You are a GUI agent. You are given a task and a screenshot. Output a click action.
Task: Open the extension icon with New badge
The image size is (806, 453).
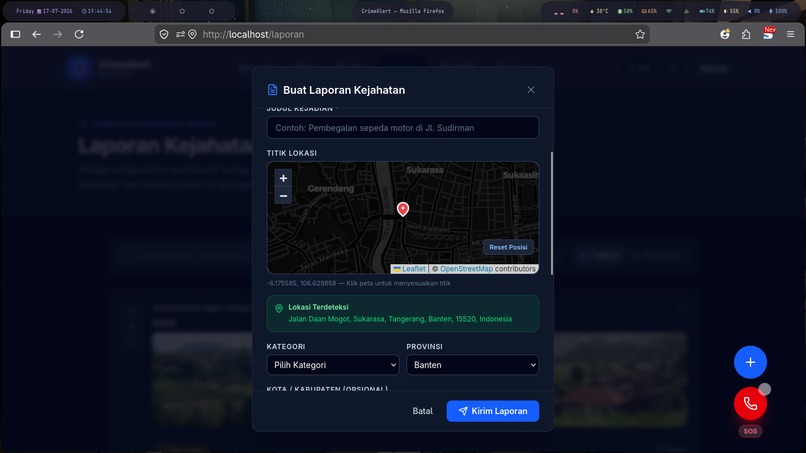768,34
